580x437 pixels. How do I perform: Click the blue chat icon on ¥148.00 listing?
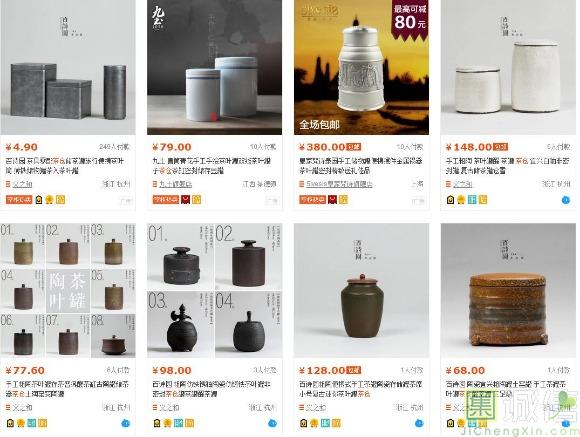566,200
